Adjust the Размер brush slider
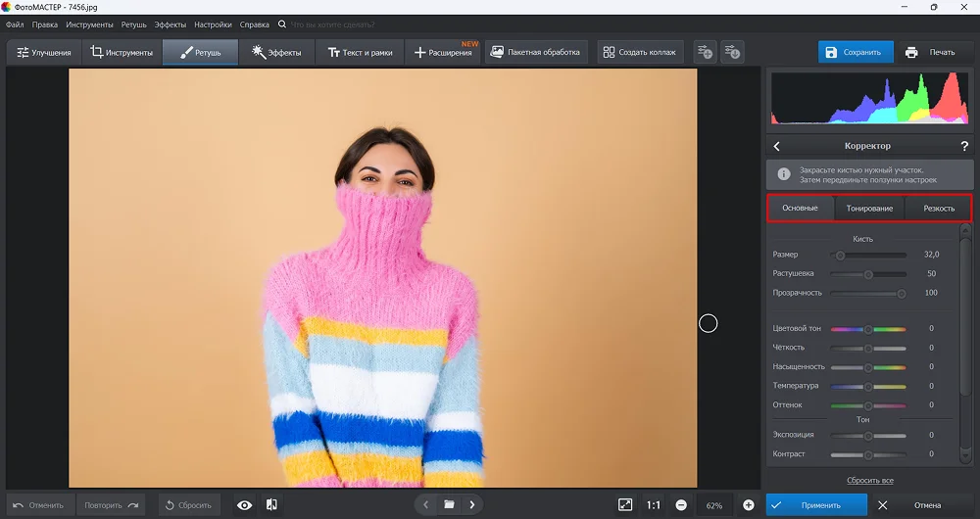 [x=868, y=256]
